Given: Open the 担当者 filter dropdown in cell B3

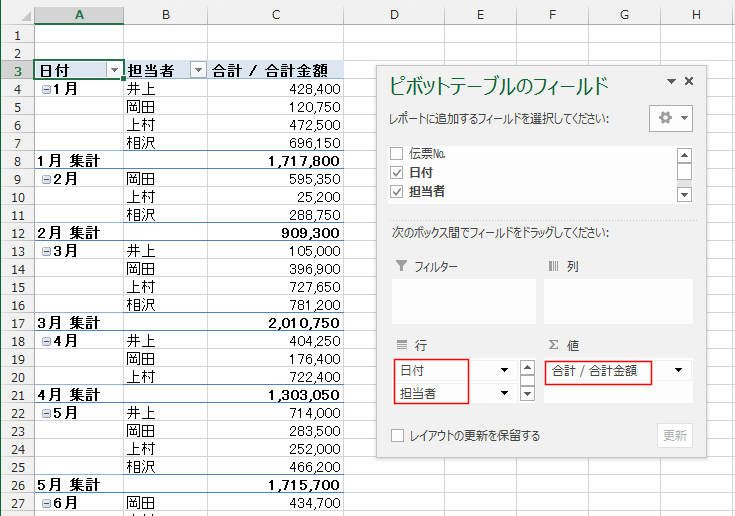Looking at the screenshot, I should (x=198, y=70).
